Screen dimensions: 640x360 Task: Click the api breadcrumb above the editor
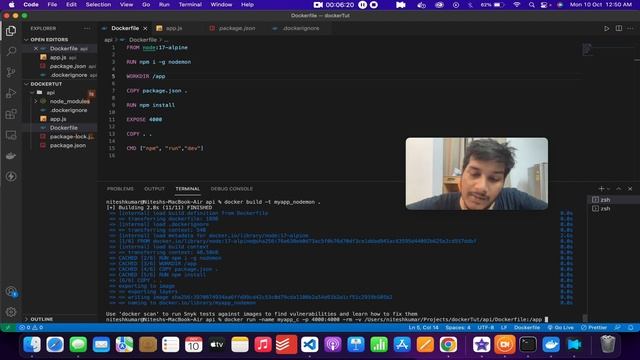[x=108, y=40]
